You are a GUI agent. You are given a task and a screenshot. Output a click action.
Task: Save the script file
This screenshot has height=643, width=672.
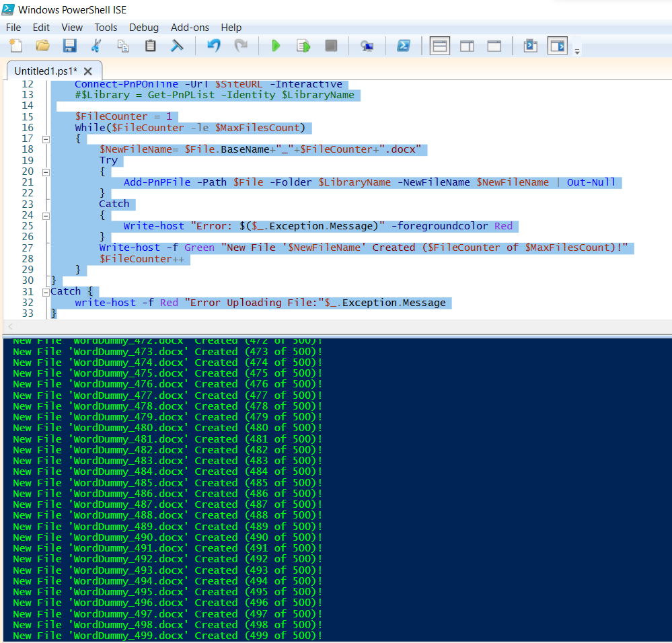pyautogui.click(x=69, y=45)
